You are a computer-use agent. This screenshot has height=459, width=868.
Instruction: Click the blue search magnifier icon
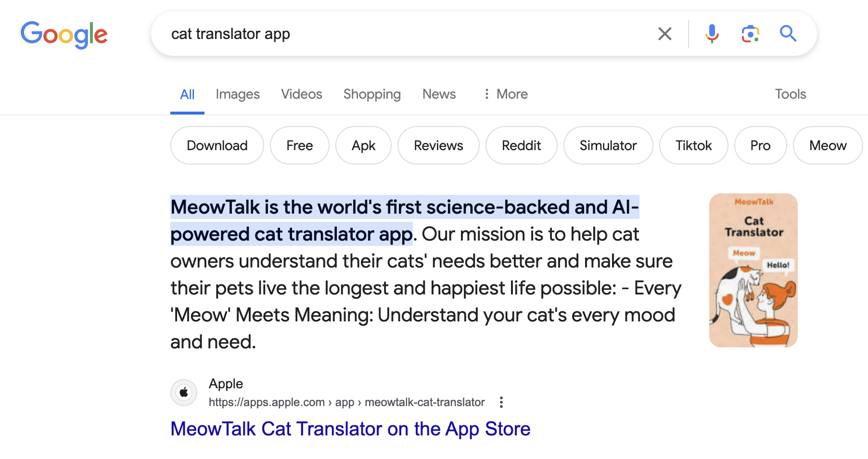[788, 34]
